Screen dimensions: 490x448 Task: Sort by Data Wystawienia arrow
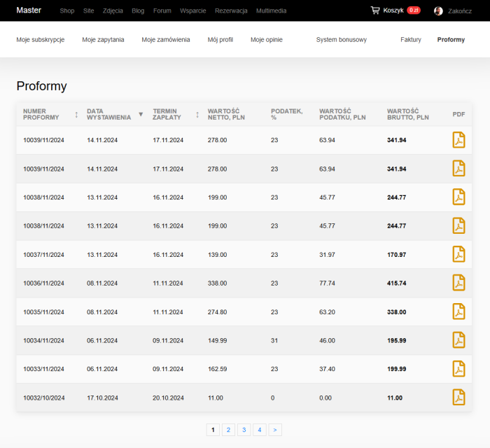click(141, 114)
